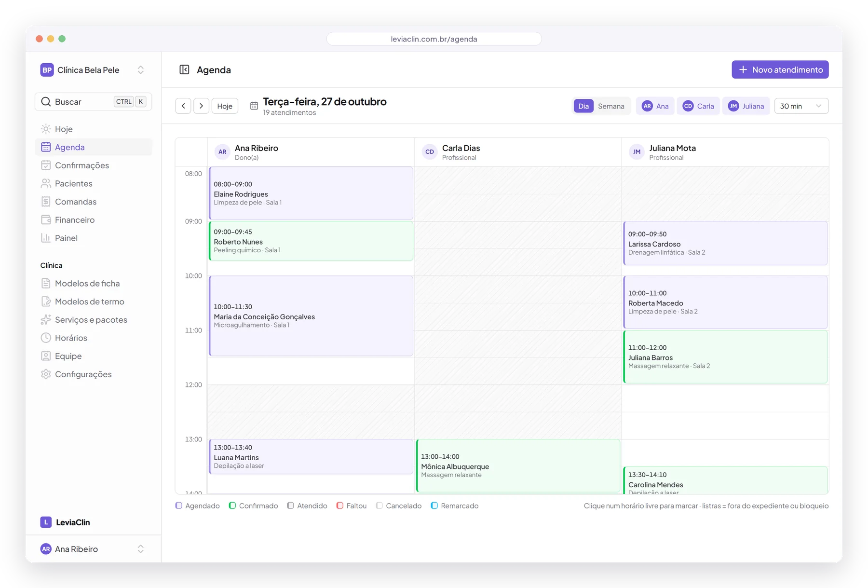Go to previous day arrow

click(183, 106)
